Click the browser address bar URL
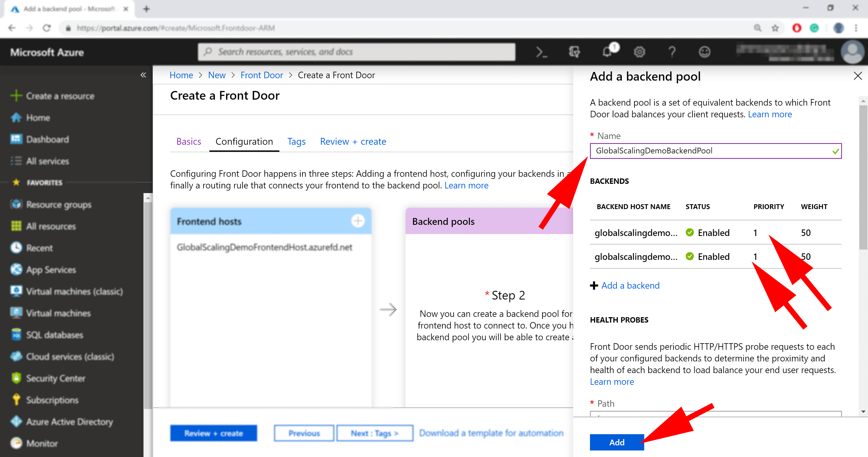Viewport: 868px width, 457px height. tap(175, 28)
